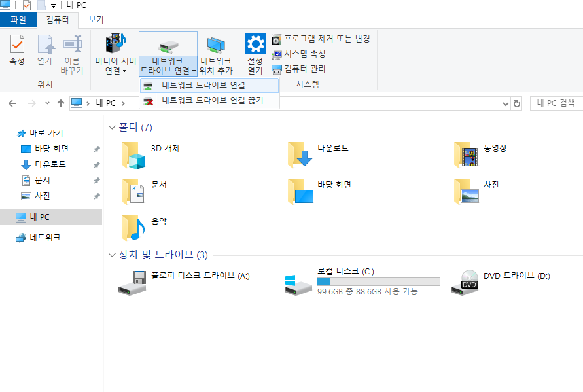Image resolution: width=583 pixels, height=392 pixels.
Task: Open the address bar history dropdown
Action: point(505,104)
